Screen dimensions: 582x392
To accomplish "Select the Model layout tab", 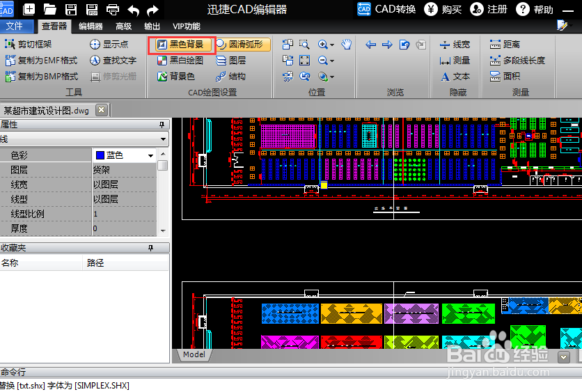I will (x=194, y=354).
